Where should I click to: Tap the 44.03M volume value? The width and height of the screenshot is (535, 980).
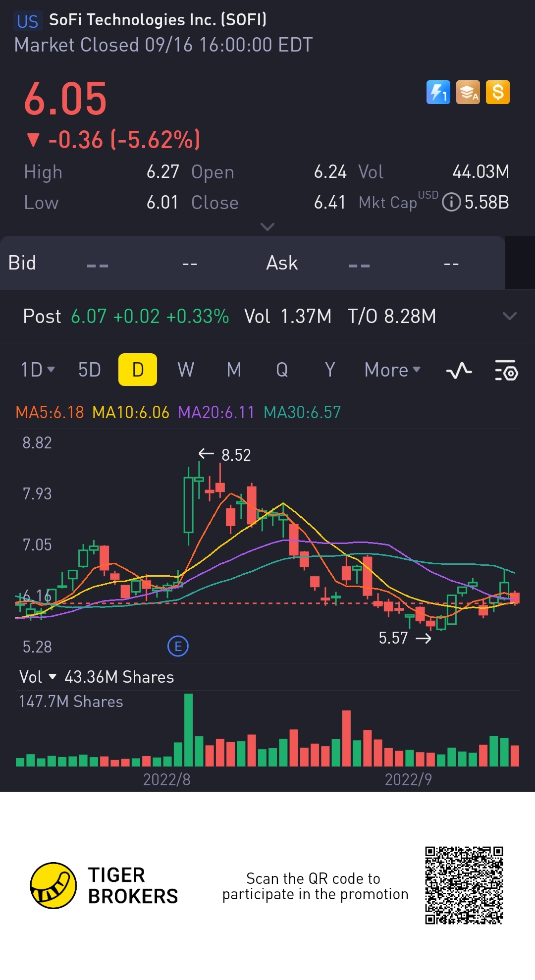[x=481, y=171]
